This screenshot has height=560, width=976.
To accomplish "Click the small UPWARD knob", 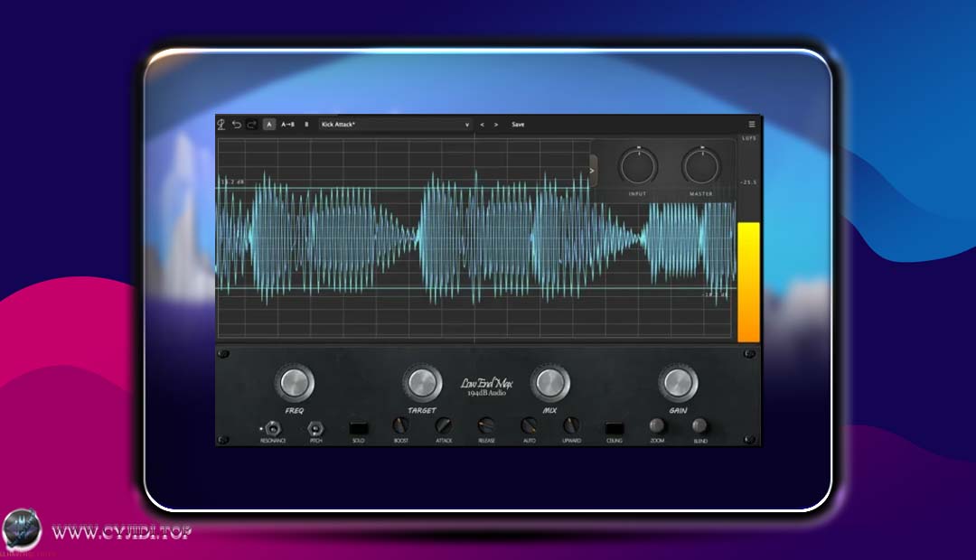I will pyautogui.click(x=571, y=425).
